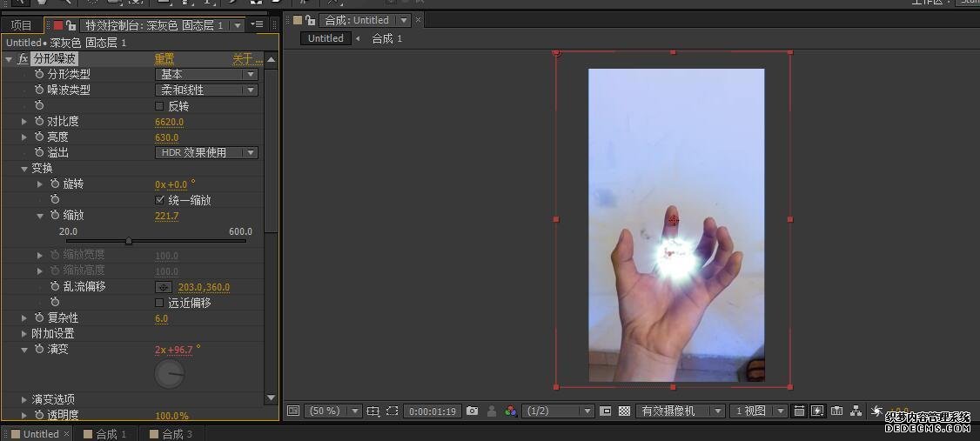The height and width of the screenshot is (441, 980).
Task: Click the effect panel scroll-down arrow
Action: point(271,398)
